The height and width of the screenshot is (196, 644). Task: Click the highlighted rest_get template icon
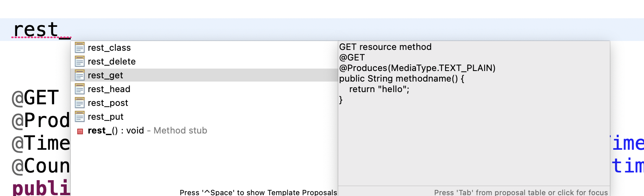pyautogui.click(x=80, y=75)
